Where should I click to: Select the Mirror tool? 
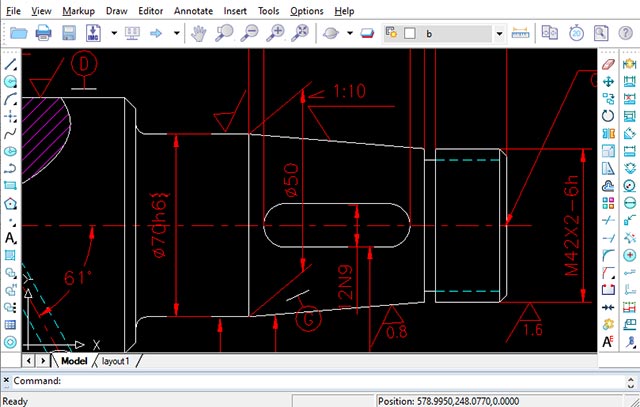click(x=608, y=133)
